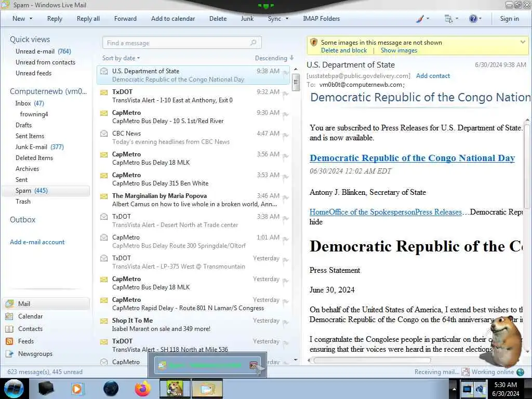Launch Firefox from the taskbar
The image size is (532, 399).
142,389
